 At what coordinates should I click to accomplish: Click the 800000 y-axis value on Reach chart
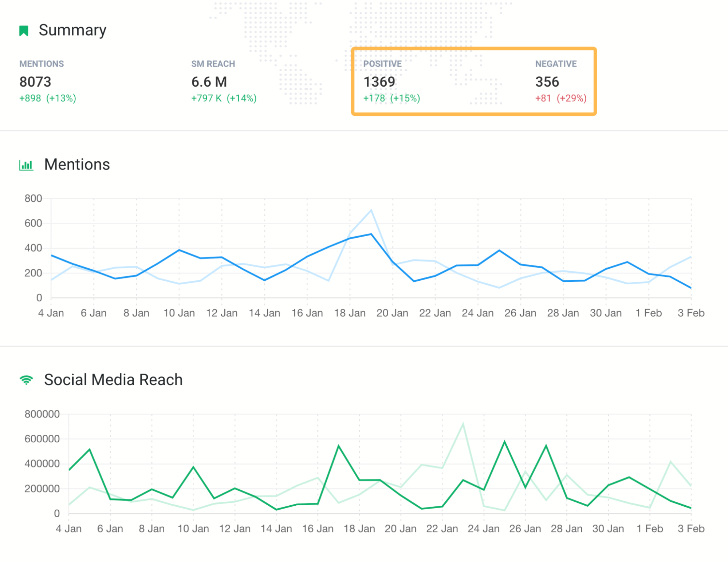[x=42, y=414]
